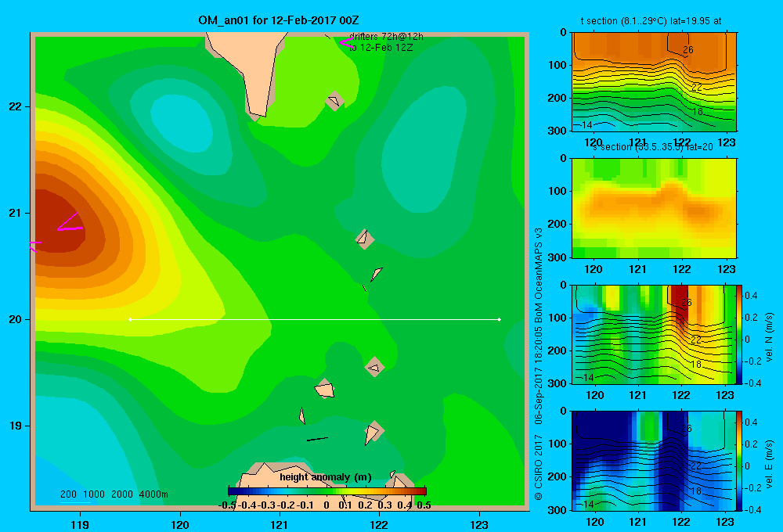The image size is (783, 532).
Task: Click the east endpoint of the white section line
Action: (x=500, y=319)
